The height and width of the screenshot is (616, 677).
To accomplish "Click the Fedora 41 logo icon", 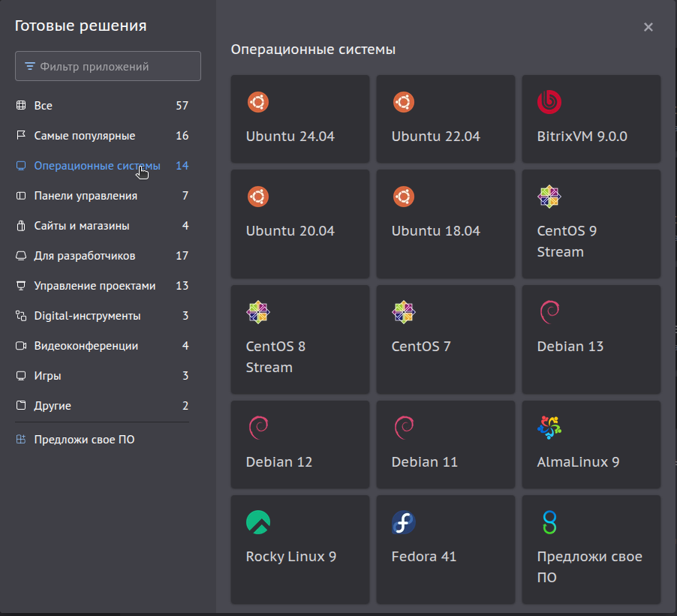I will point(403,522).
